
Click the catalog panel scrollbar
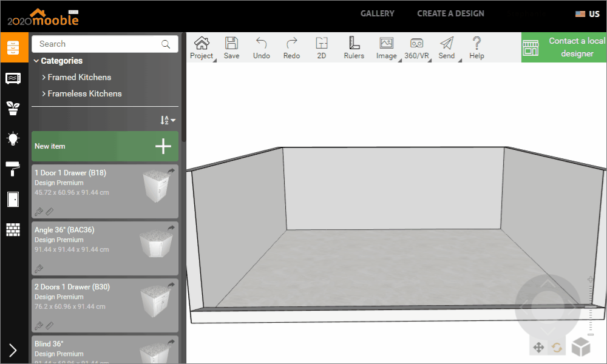pos(183,88)
